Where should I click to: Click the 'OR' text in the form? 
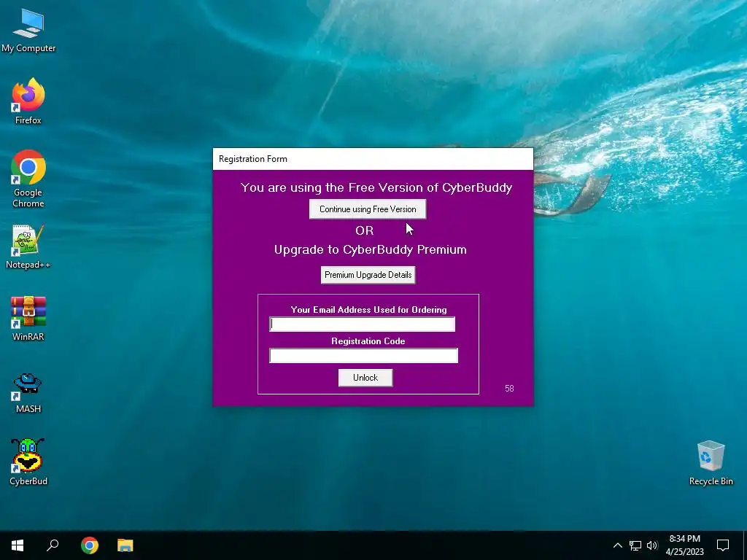(x=365, y=230)
